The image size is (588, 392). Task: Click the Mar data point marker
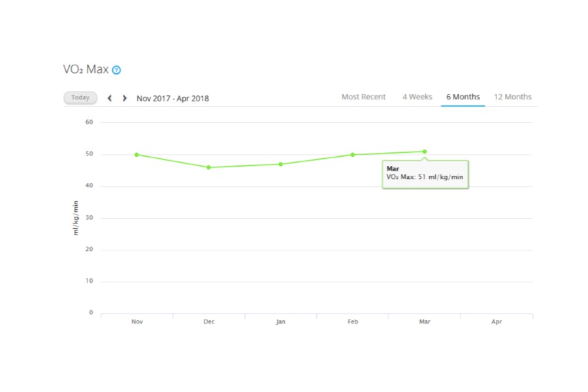[425, 152]
